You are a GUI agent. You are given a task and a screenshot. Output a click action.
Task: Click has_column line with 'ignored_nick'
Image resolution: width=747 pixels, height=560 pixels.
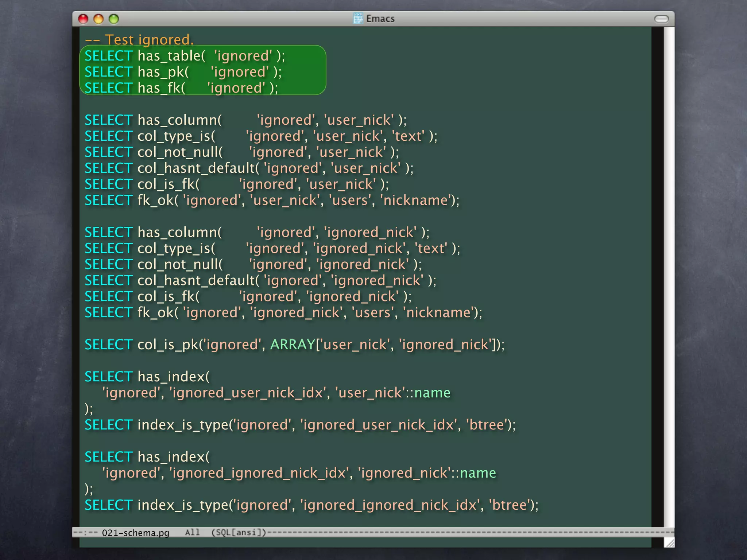[x=257, y=232]
